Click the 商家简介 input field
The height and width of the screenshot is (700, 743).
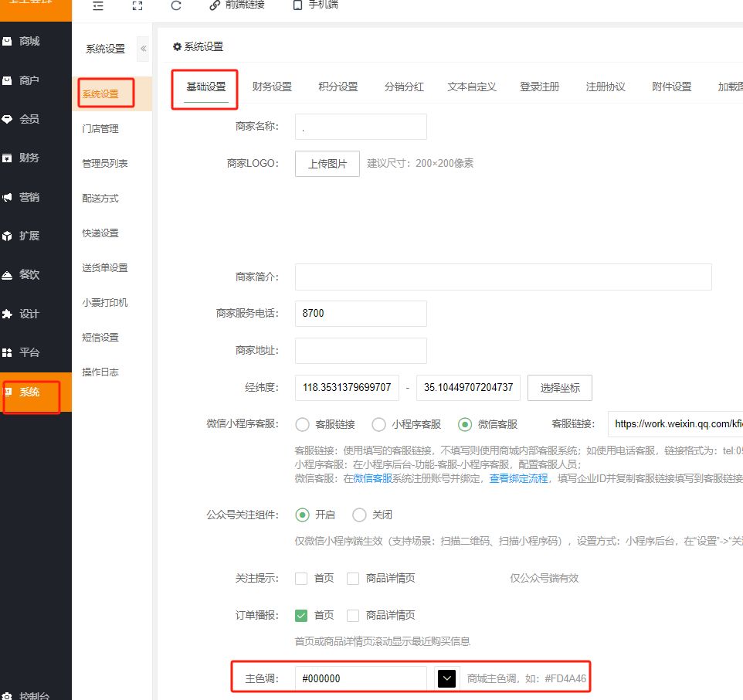point(503,277)
